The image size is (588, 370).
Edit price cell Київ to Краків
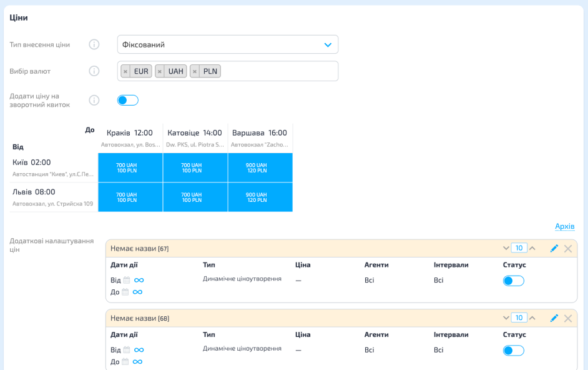[130, 167]
